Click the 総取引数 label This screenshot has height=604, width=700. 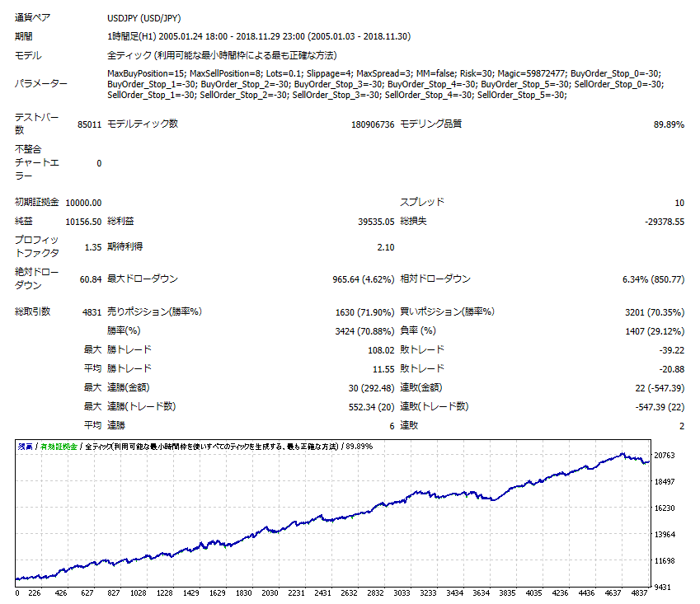(33, 311)
